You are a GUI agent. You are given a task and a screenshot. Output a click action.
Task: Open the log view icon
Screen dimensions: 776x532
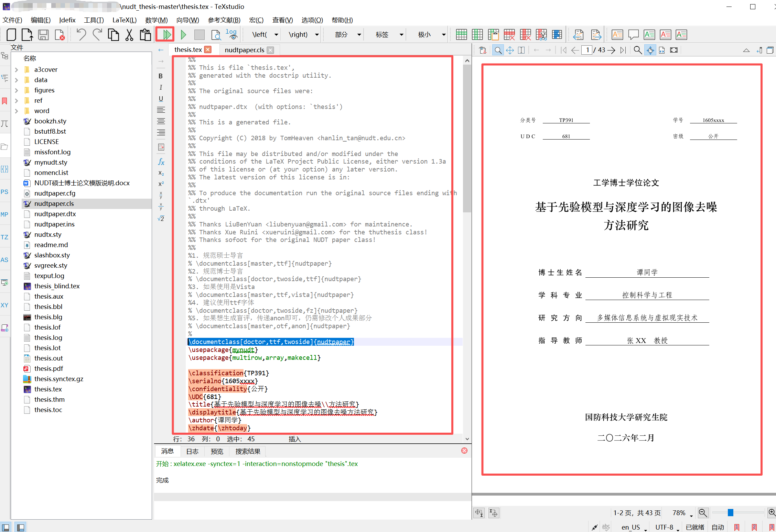(231, 35)
